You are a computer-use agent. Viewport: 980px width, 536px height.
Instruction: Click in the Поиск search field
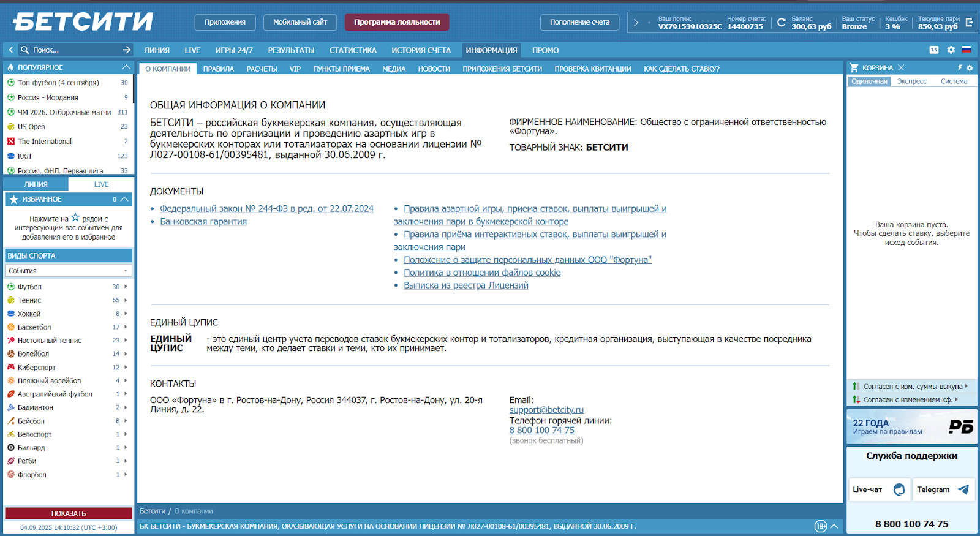click(x=75, y=50)
